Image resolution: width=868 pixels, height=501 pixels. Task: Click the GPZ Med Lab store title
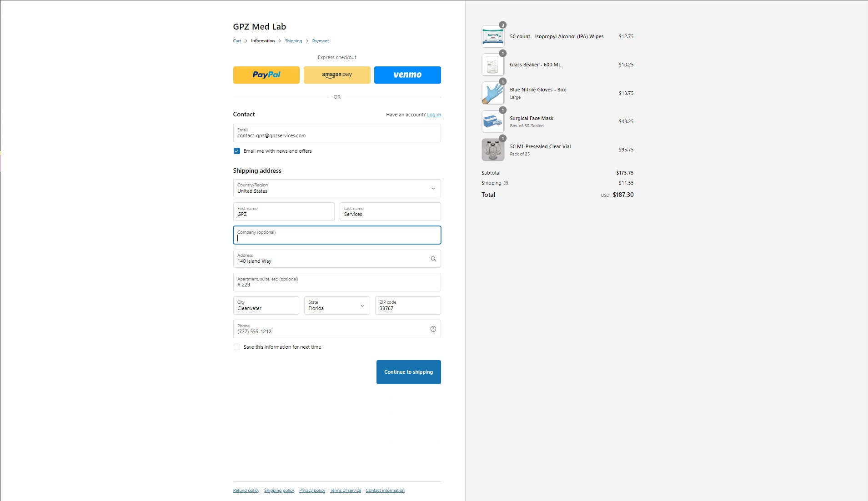[x=260, y=27]
